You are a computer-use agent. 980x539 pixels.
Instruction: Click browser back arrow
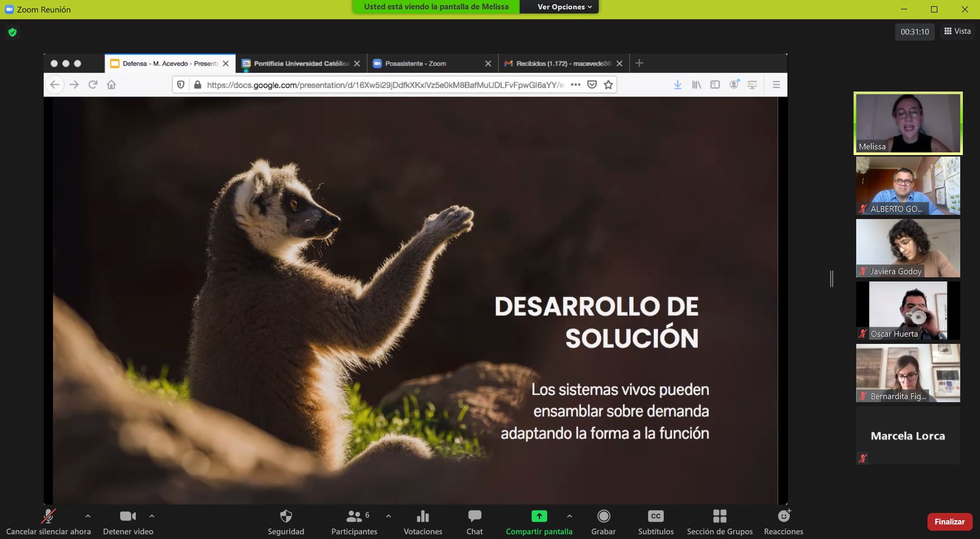coord(55,84)
